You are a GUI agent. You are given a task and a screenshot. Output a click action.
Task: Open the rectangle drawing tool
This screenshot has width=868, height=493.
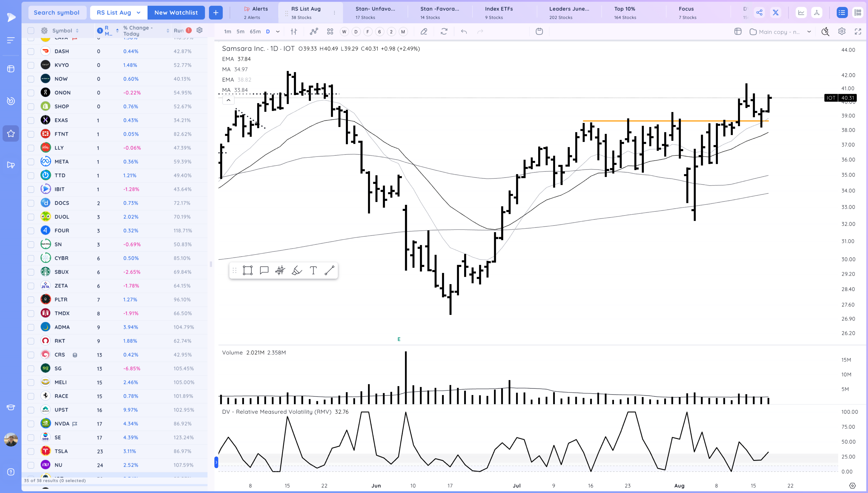click(248, 270)
